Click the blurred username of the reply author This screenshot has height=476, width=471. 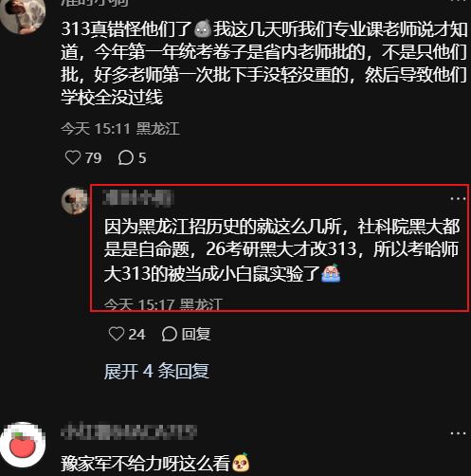tap(138, 198)
